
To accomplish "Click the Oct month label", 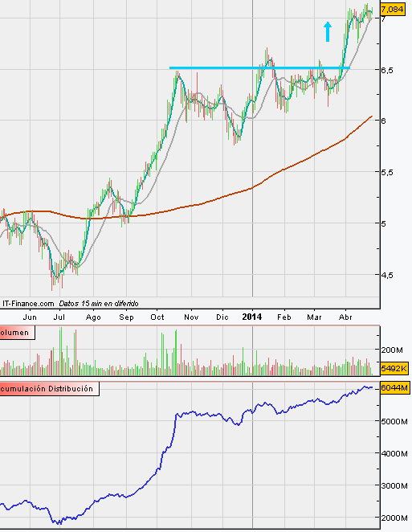I will tap(157, 317).
